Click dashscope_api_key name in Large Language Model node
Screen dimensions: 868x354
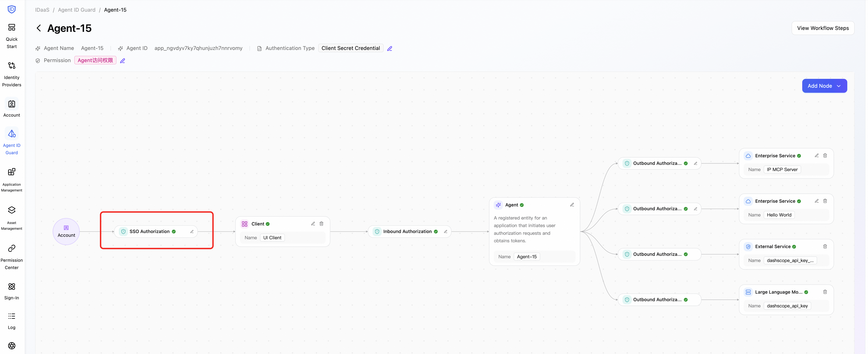pyautogui.click(x=787, y=306)
